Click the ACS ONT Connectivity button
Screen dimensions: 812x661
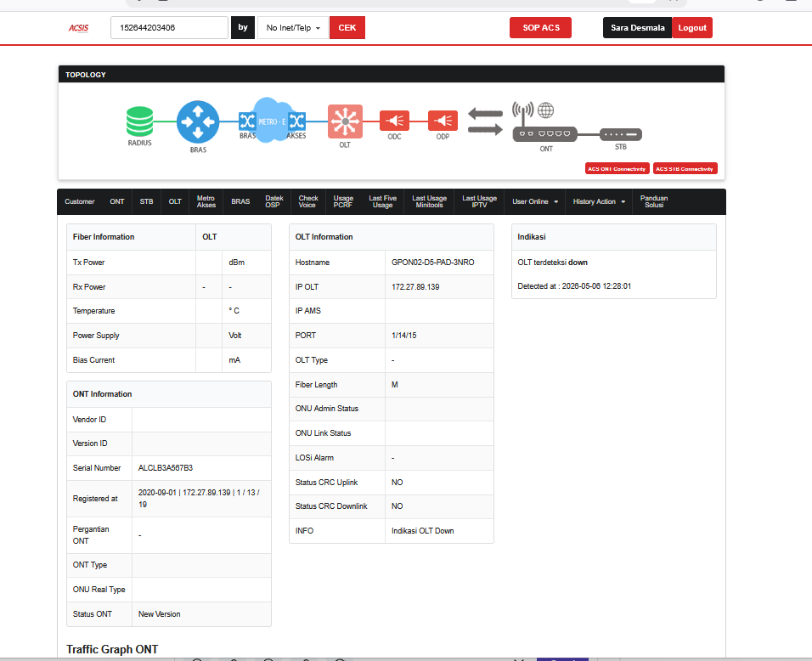coord(617,169)
